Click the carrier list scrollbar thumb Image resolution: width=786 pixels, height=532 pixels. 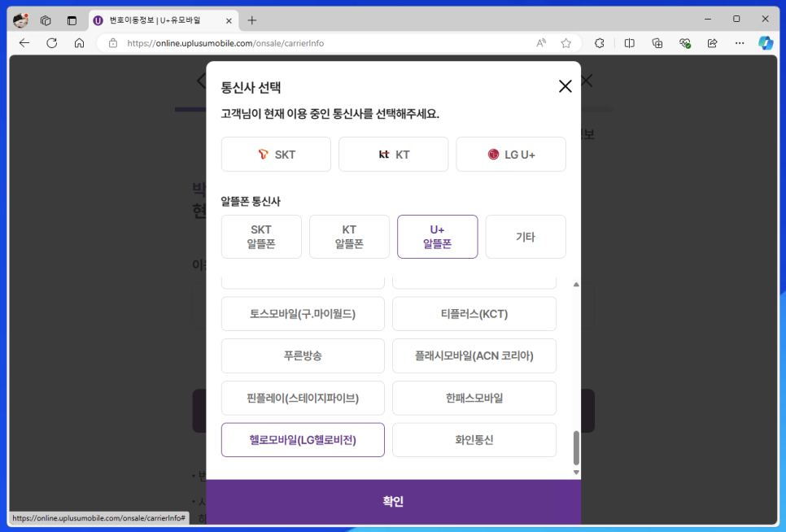576,448
